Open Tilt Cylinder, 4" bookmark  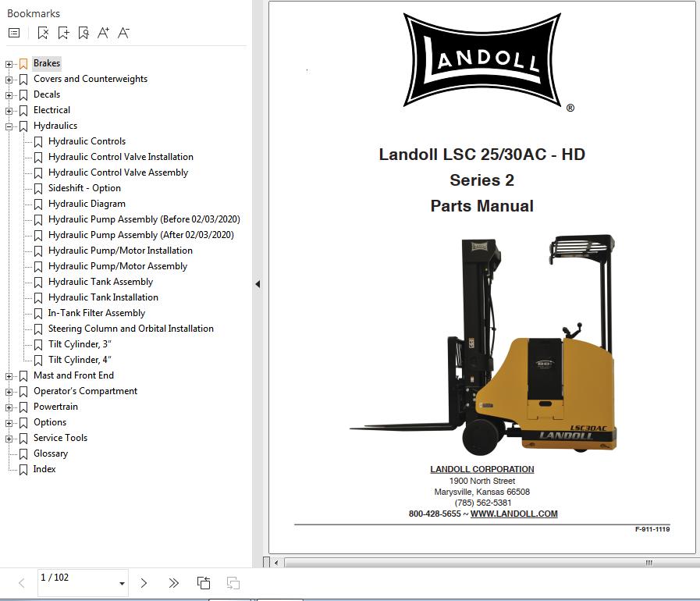(80, 361)
